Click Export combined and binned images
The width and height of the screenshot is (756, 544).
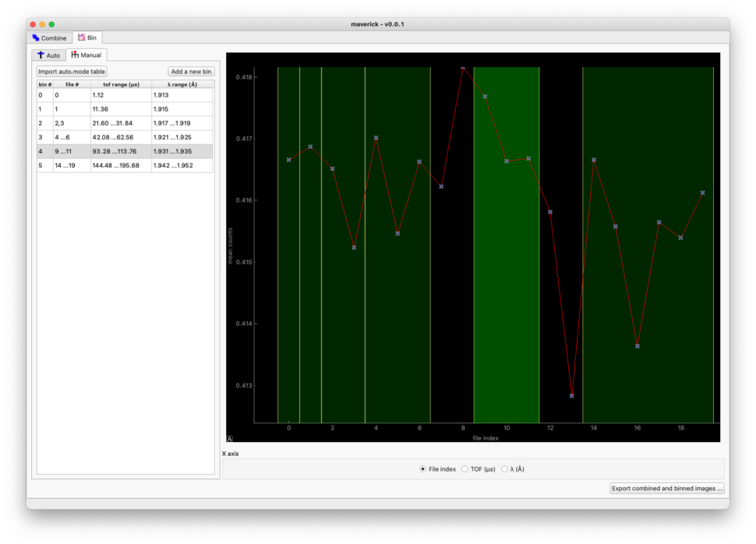[x=666, y=487]
